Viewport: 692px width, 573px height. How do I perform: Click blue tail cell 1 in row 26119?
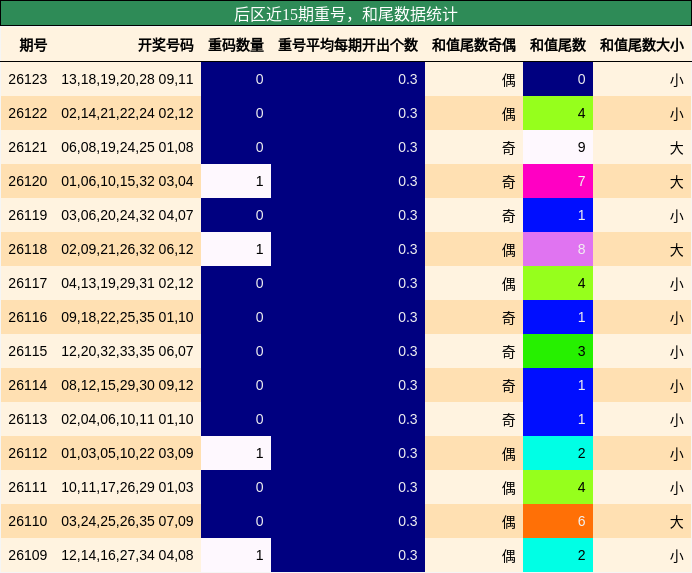coord(558,215)
